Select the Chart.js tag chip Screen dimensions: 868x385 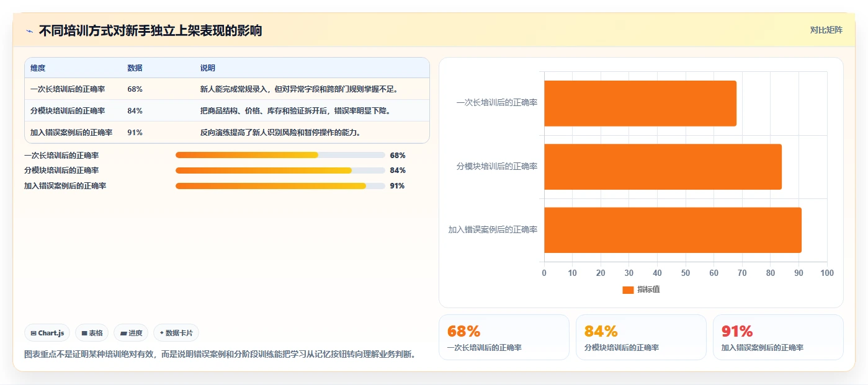(x=48, y=333)
